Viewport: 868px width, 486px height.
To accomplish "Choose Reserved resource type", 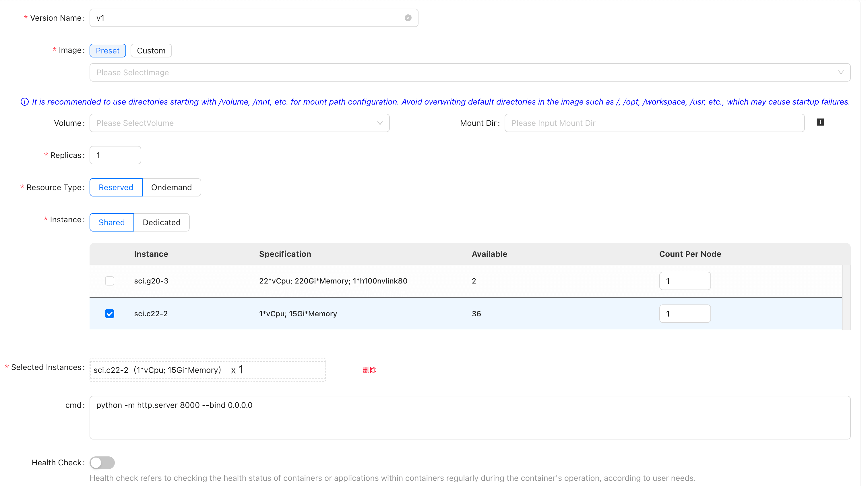I will (x=116, y=187).
